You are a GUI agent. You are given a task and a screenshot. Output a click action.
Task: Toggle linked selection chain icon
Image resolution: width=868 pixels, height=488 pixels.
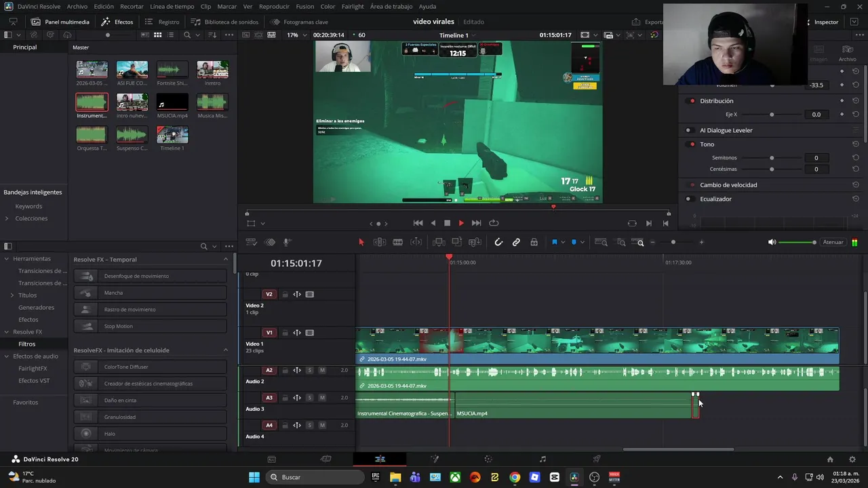pos(516,242)
